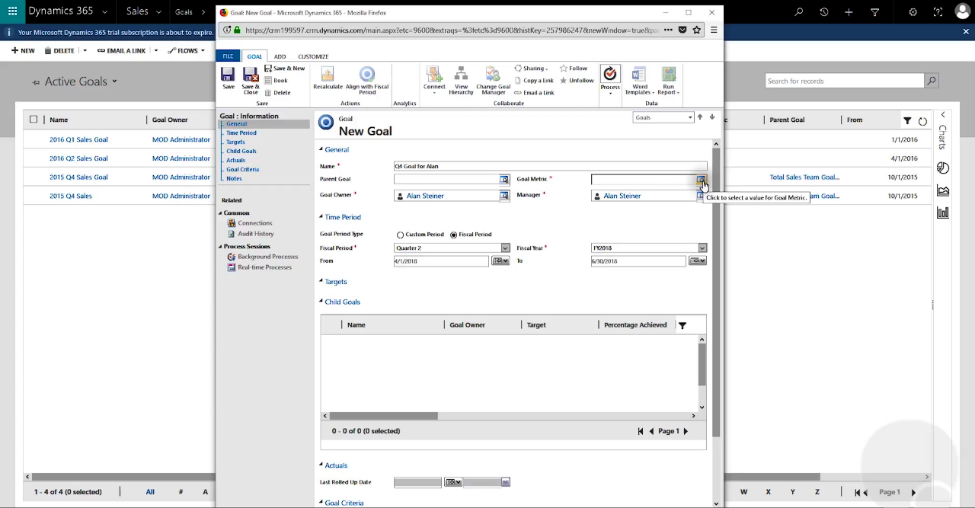Image resolution: width=975 pixels, height=508 pixels.
Task: Open the Process ribbon button
Action: click(610, 78)
